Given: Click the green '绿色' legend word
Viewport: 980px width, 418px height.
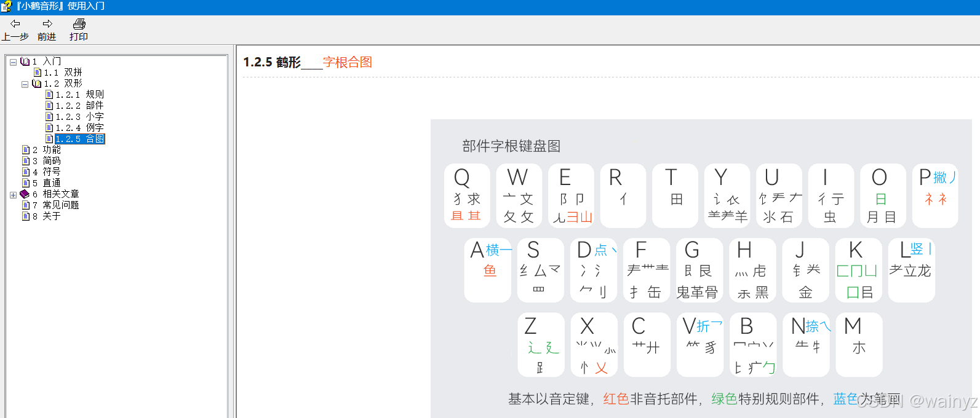Looking at the screenshot, I should [725, 399].
